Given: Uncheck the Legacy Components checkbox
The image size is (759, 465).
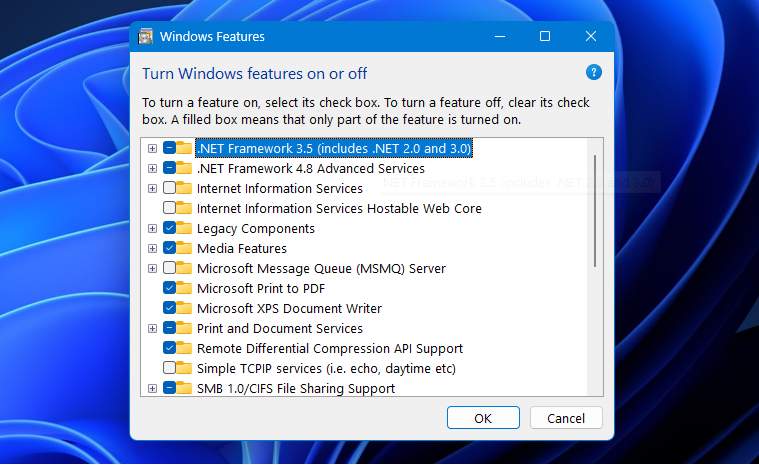Looking at the screenshot, I should click(169, 228).
